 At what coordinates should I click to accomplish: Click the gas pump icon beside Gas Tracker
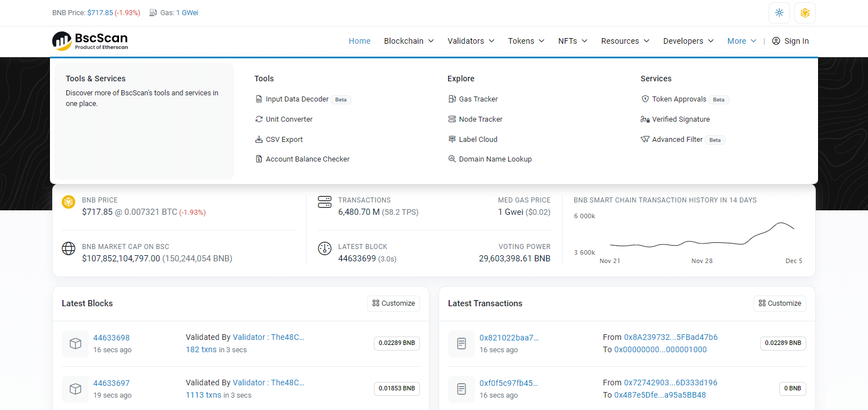452,99
